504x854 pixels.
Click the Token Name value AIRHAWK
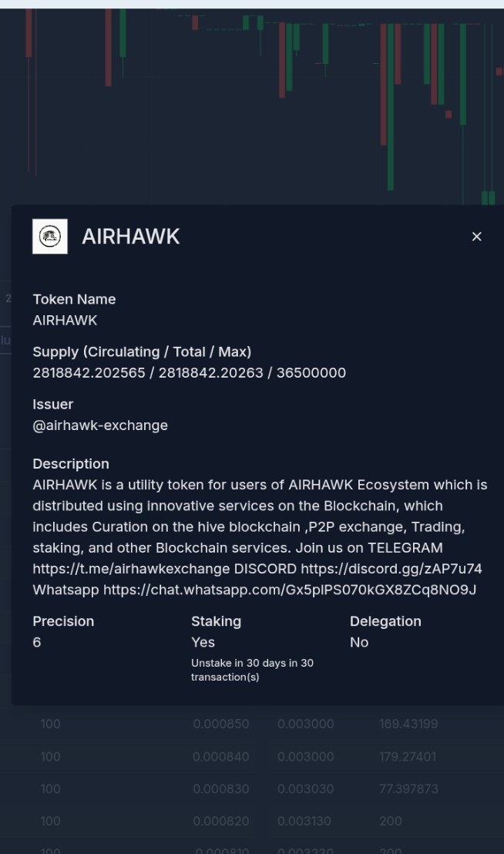tap(65, 321)
